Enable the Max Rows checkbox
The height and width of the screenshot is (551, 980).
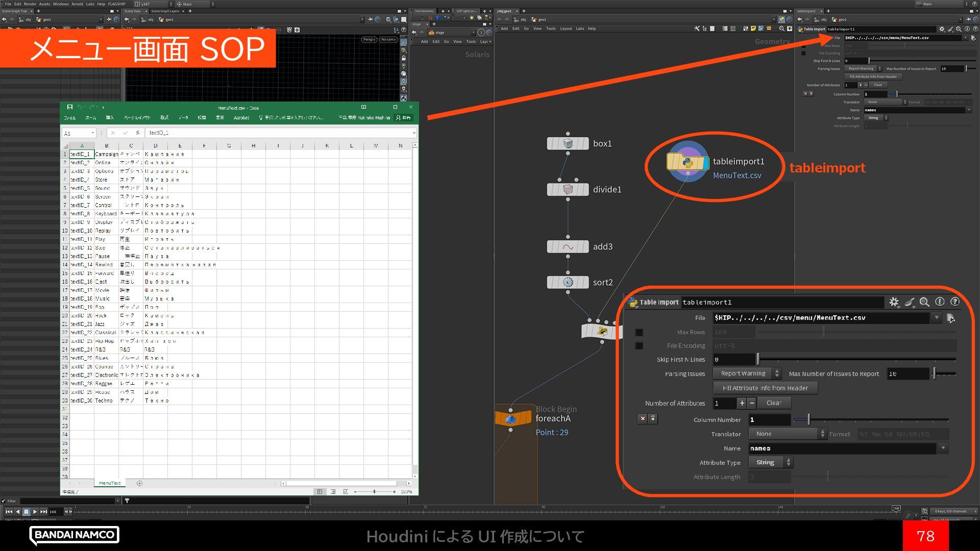[x=639, y=332]
